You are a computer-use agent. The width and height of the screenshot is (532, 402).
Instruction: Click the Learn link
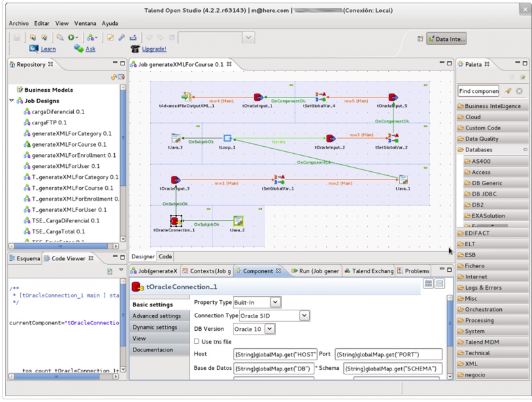pyautogui.click(x=48, y=49)
